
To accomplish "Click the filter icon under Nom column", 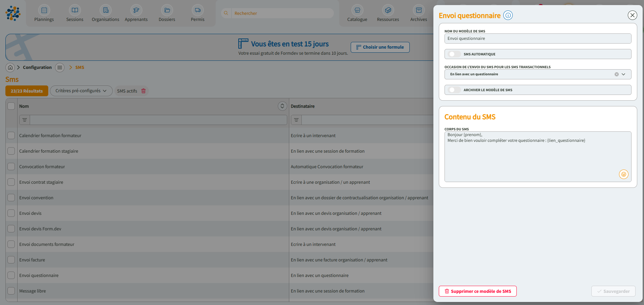I will [x=25, y=120].
